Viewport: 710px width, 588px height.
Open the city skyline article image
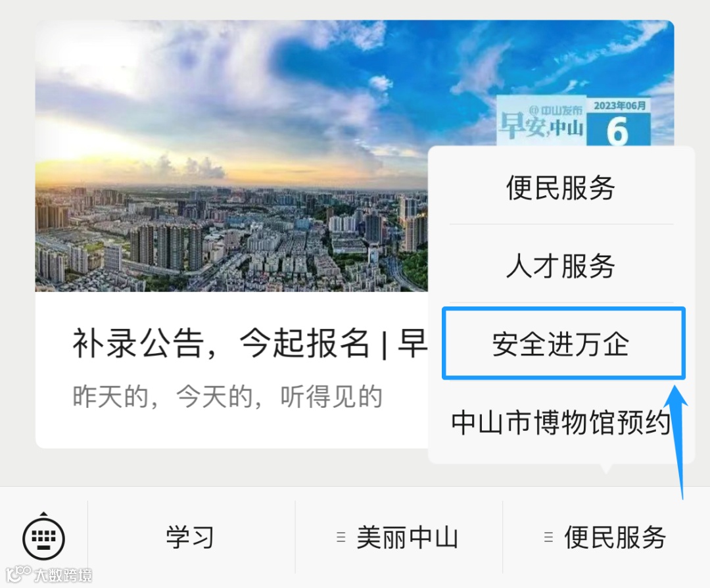coord(232,156)
